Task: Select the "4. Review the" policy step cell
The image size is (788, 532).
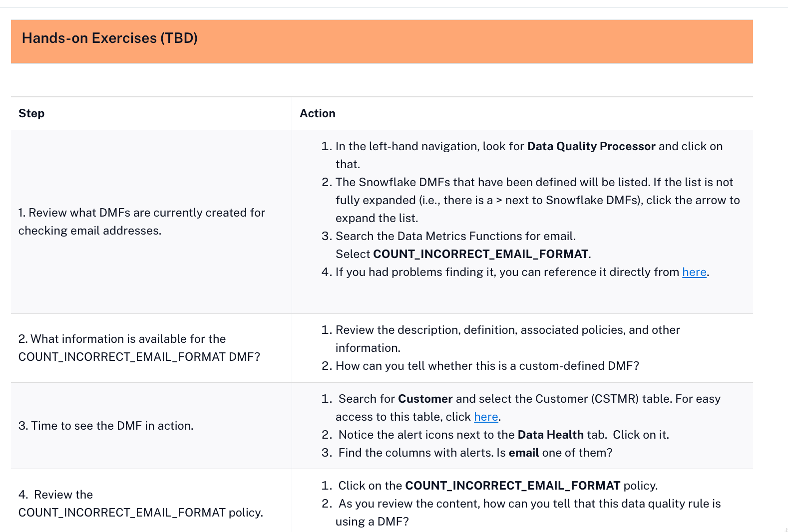Action: point(140,504)
